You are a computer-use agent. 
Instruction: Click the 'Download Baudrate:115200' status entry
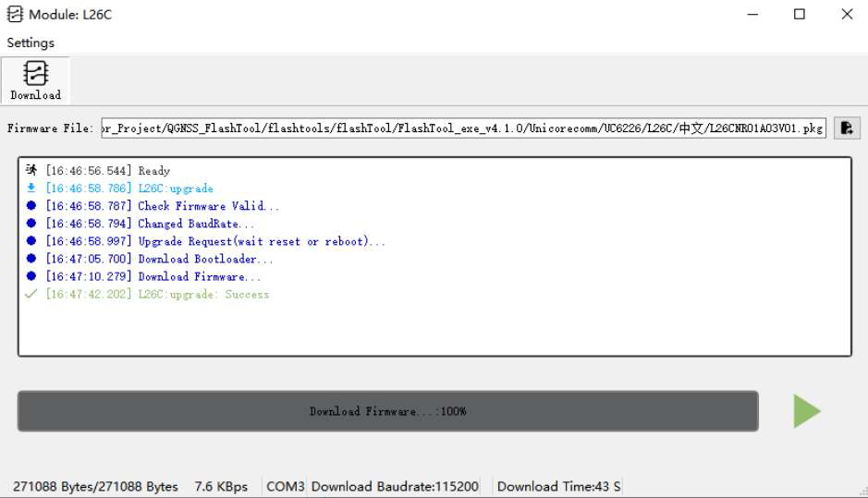click(395, 486)
